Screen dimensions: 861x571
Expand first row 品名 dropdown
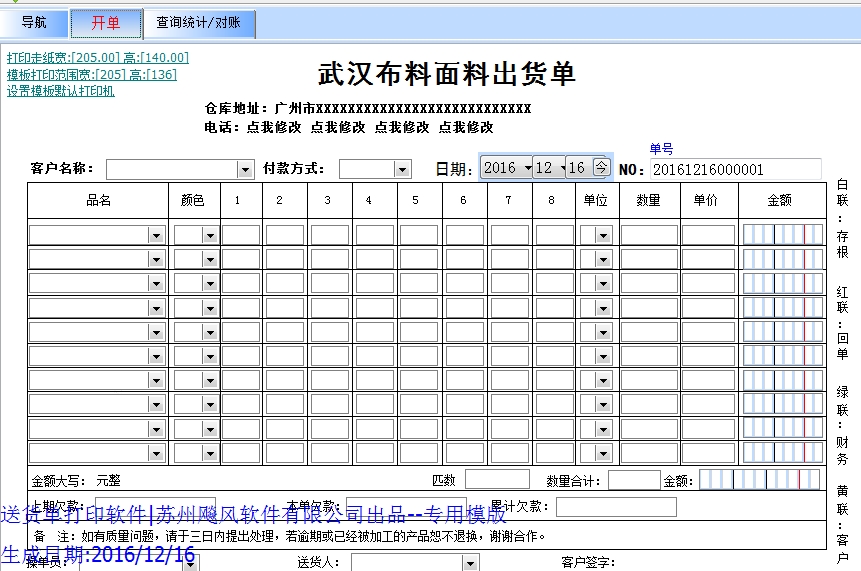(x=156, y=236)
